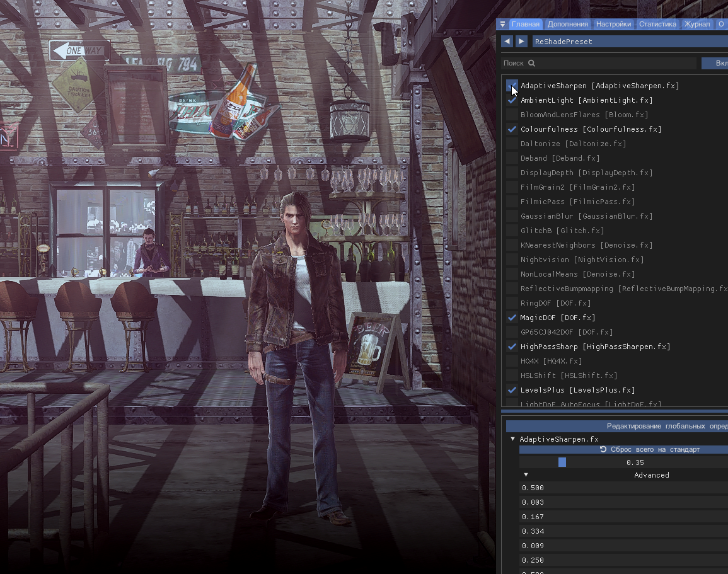Screen dimensions: 728x574
Task: Disable the AdaptiveSharpen effect checkbox
Action: coord(512,86)
